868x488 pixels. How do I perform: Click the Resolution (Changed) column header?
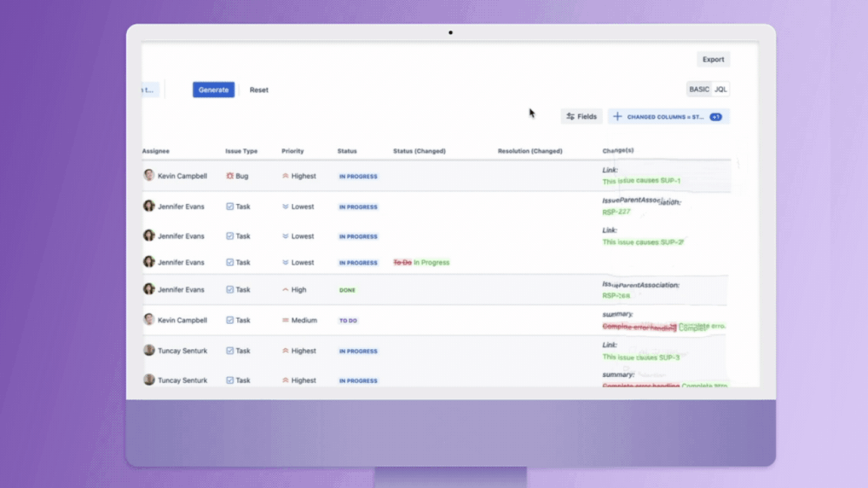click(x=530, y=151)
